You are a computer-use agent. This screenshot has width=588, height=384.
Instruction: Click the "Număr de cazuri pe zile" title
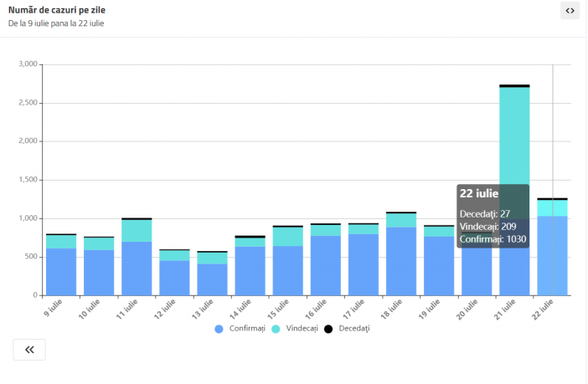tap(57, 10)
